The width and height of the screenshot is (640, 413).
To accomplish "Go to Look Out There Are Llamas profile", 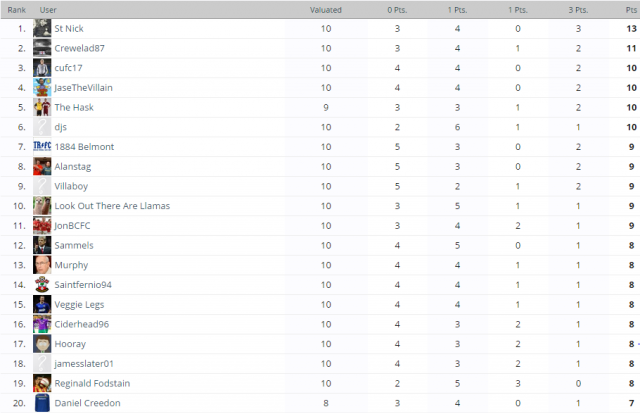I will (x=112, y=206).
